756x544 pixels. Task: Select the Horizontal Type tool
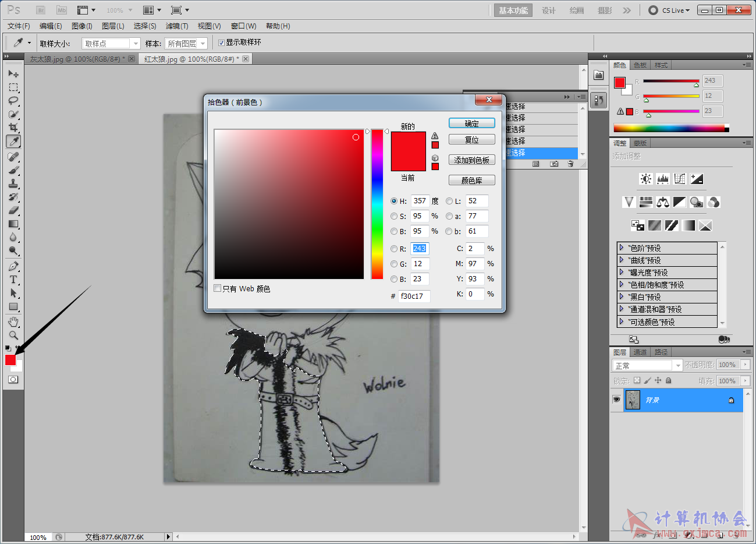[x=13, y=280]
